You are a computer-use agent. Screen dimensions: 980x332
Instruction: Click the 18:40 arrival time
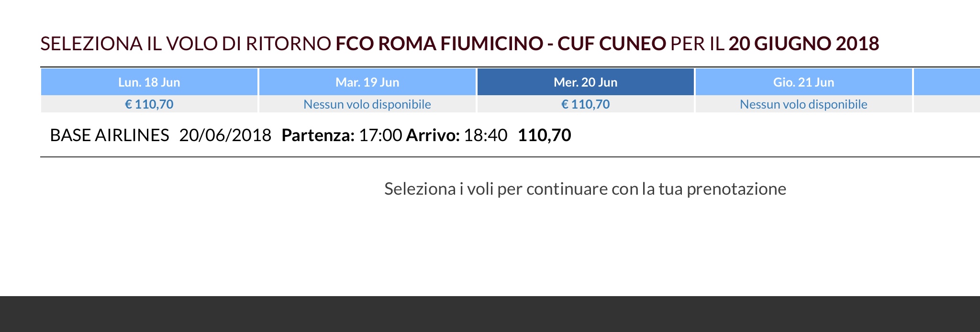[x=485, y=135]
